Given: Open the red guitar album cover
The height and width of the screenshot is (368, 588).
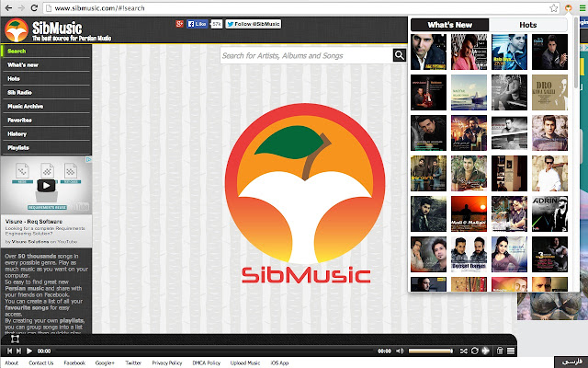Looking at the screenshot, I should (429, 92).
